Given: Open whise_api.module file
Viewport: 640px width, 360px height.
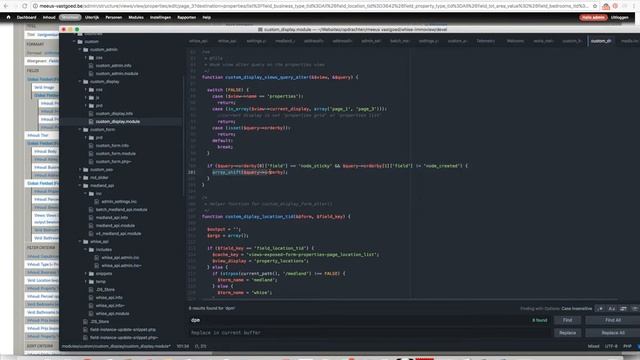Looking at the screenshot, I should 112,313.
